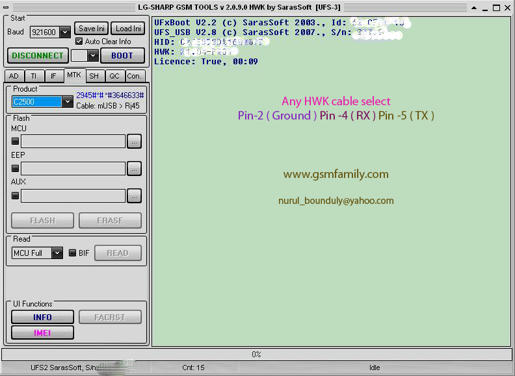The height and width of the screenshot is (376, 515).
Task: Click the AUX file path field
Action: (x=73, y=196)
